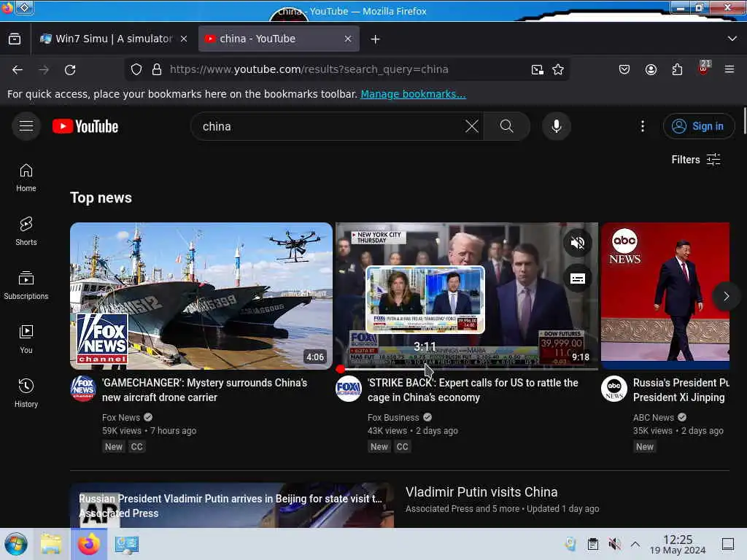Expand hidden system tray icons

tap(635, 544)
